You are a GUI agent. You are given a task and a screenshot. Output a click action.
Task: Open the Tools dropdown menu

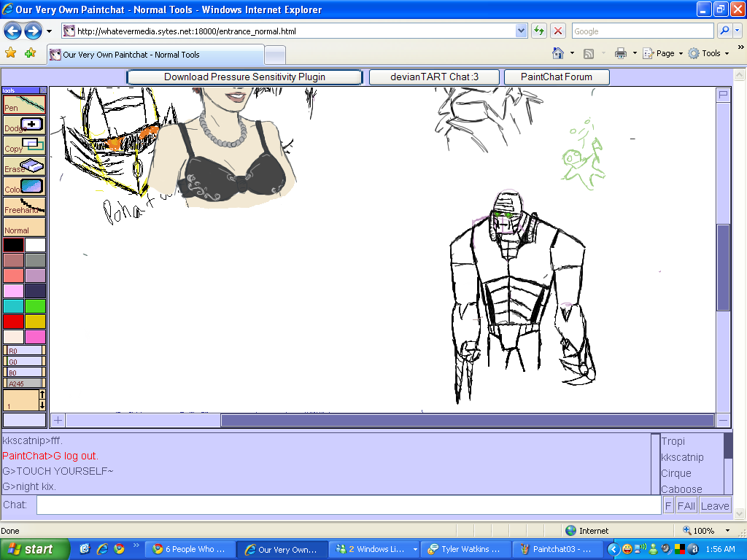(x=708, y=53)
